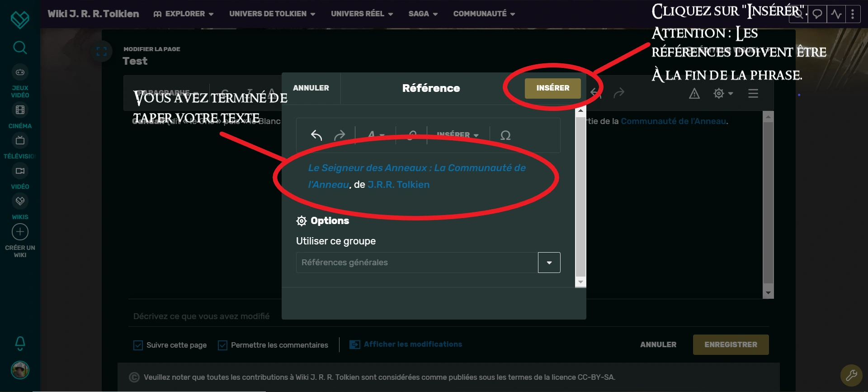
Task: Open the wiki discussions speech bubble icon
Action: pyautogui.click(x=817, y=14)
